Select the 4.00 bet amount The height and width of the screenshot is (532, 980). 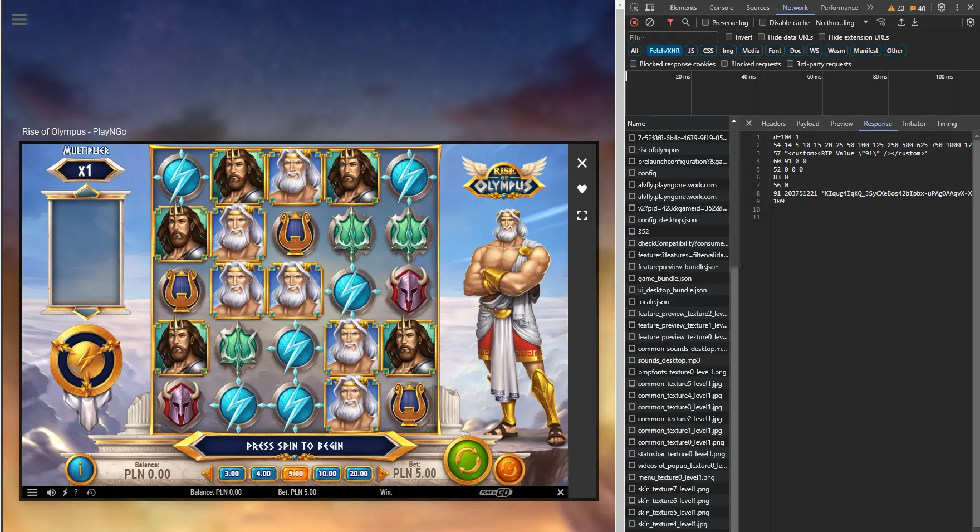[263, 474]
